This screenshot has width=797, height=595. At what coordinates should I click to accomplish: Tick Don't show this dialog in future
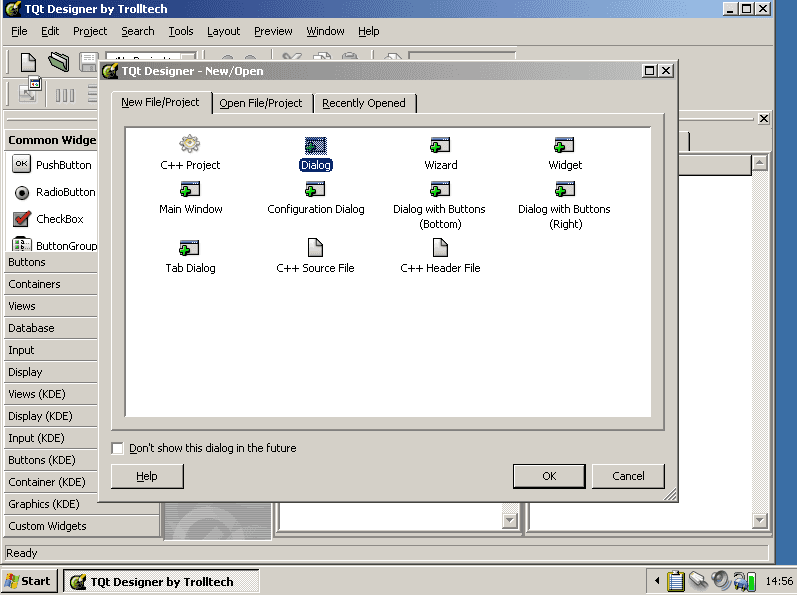117,448
